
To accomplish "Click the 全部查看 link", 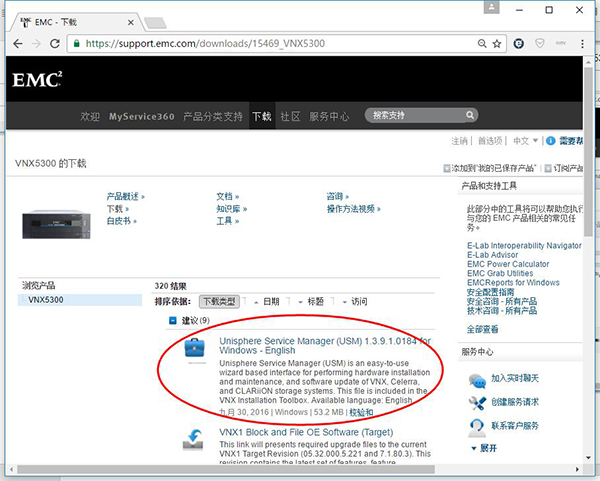I will click(x=482, y=329).
